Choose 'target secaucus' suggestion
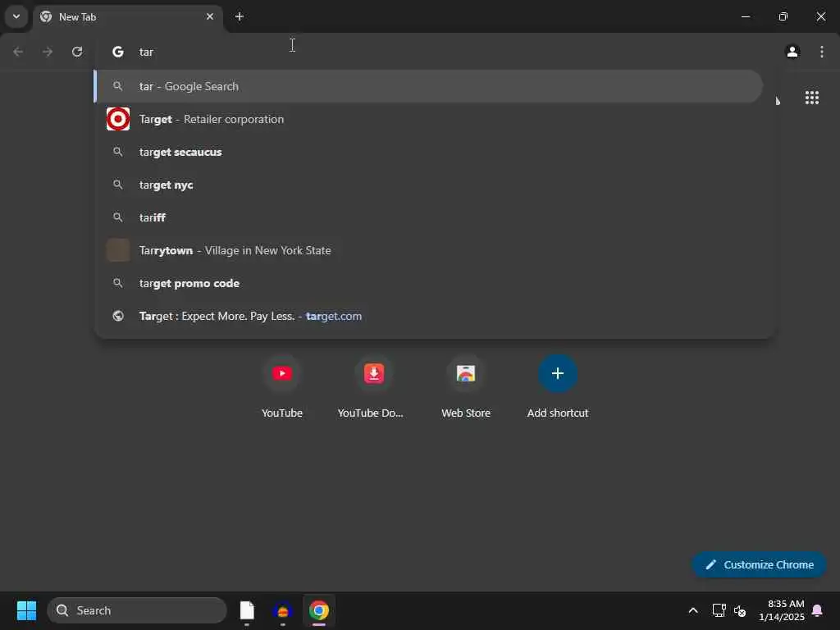The image size is (840, 630). click(x=428, y=152)
